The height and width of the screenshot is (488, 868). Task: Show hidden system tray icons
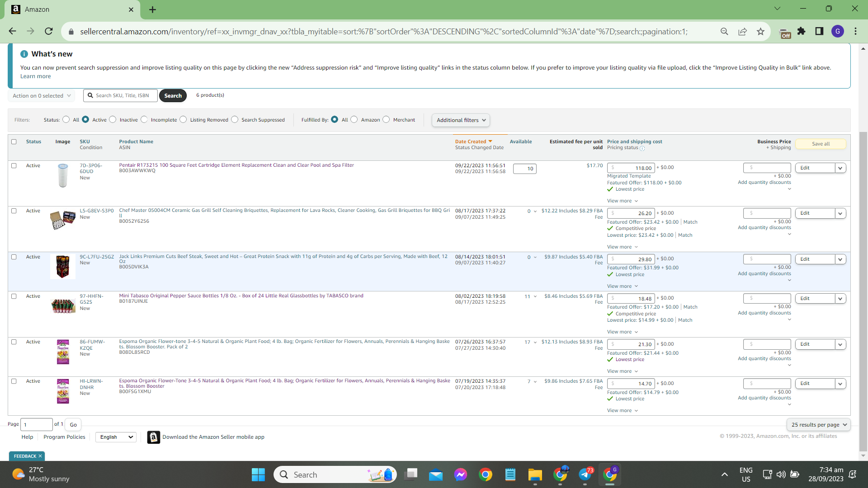(724, 474)
